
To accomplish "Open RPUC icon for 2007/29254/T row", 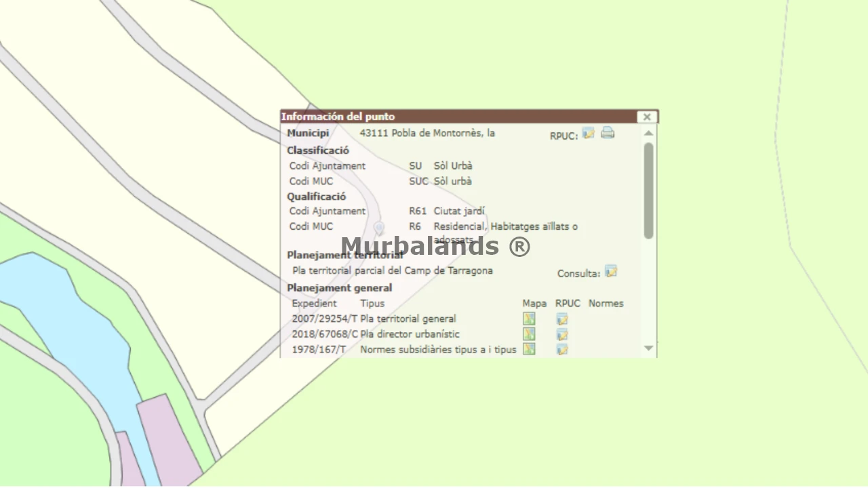I will pyautogui.click(x=562, y=319).
